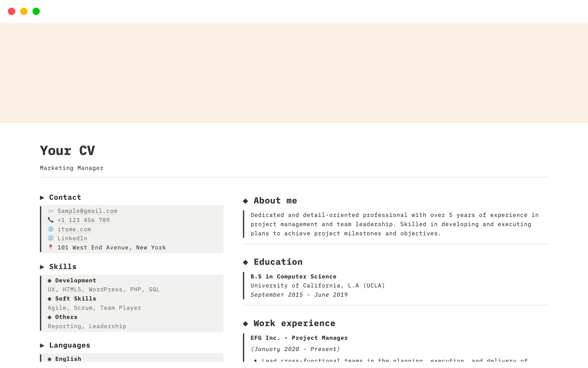Click the phone receiver icon in Contact
The width and height of the screenshot is (588, 368).
(x=51, y=220)
